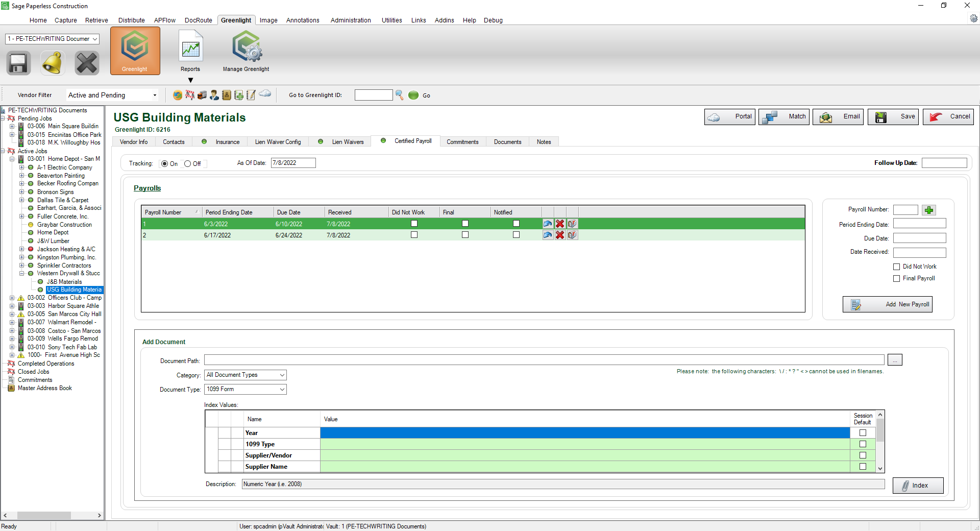This screenshot has width=980, height=531.
Task: Toggle Session Default for Year
Action: click(863, 433)
